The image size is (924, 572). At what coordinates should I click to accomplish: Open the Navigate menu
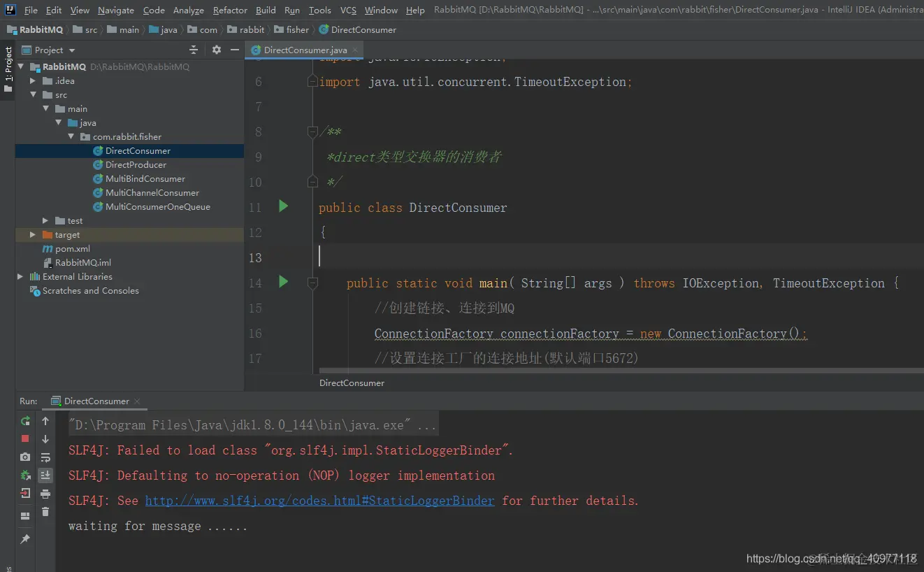(116, 10)
